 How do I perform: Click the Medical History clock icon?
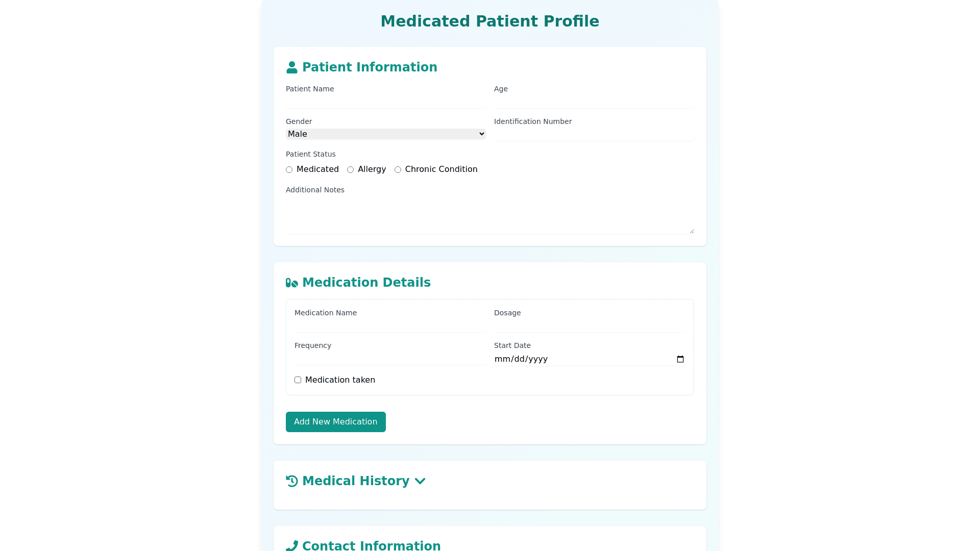tap(292, 481)
